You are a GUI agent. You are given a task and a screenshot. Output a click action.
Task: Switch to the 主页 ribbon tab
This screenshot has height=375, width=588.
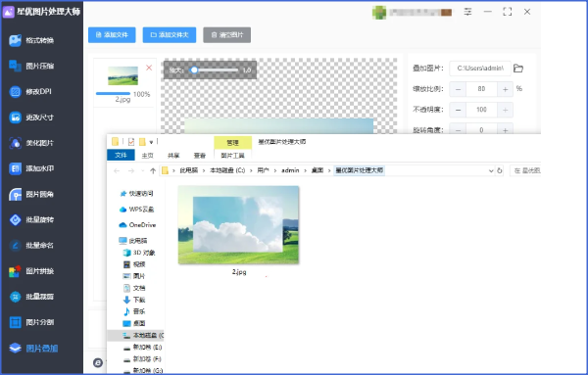pos(147,155)
